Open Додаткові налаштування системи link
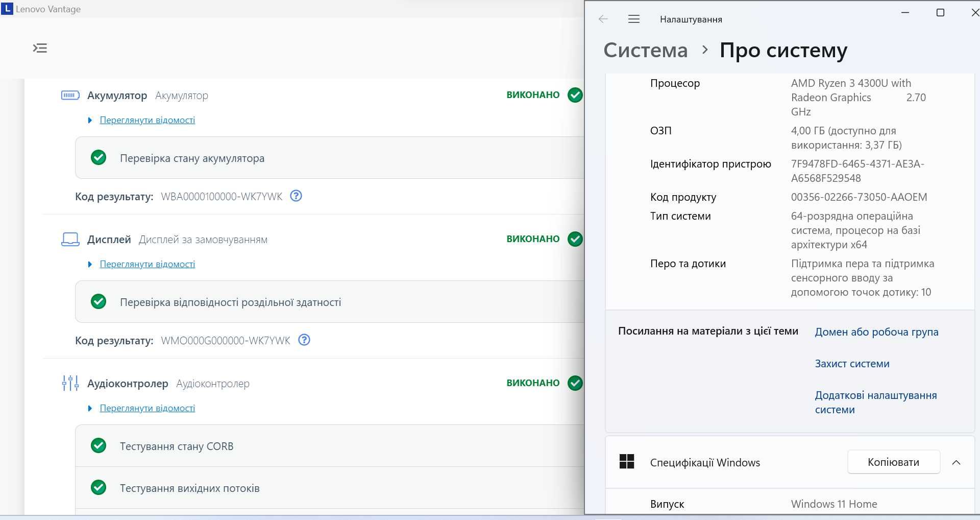This screenshot has height=520, width=980. pos(876,403)
